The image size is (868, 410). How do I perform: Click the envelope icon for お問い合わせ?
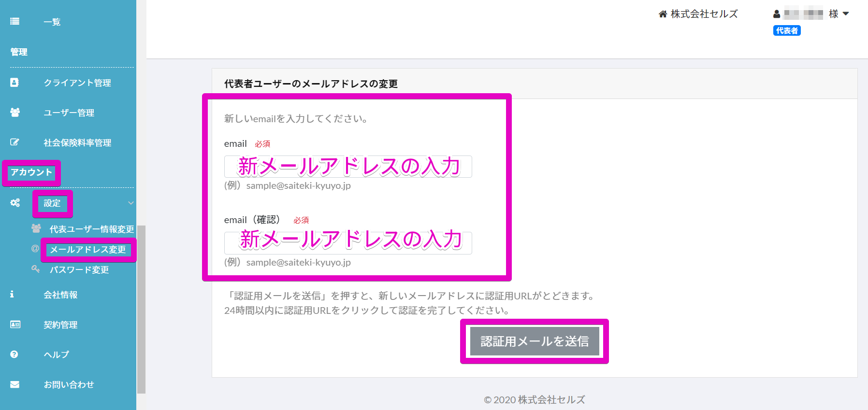(x=15, y=384)
